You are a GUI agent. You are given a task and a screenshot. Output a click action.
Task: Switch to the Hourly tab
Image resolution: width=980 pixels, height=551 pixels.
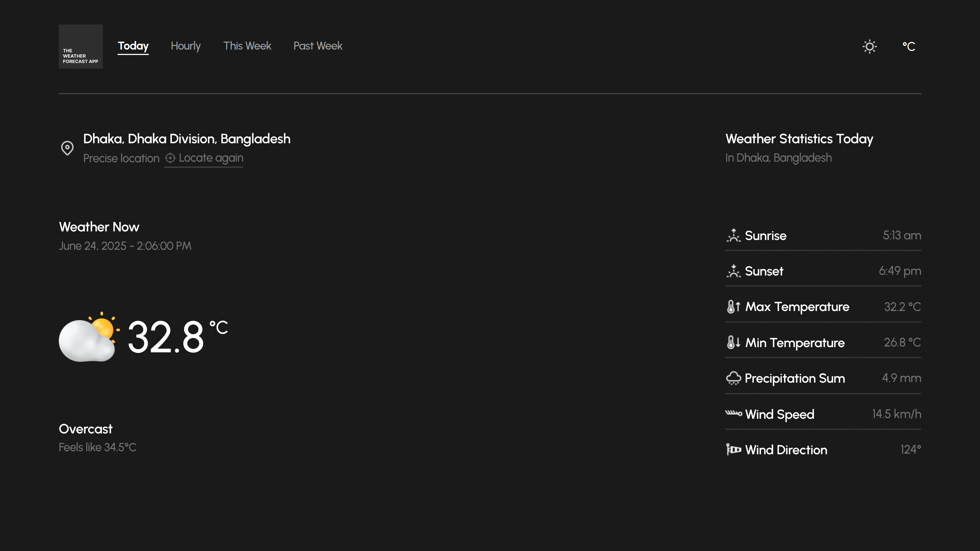coord(185,46)
